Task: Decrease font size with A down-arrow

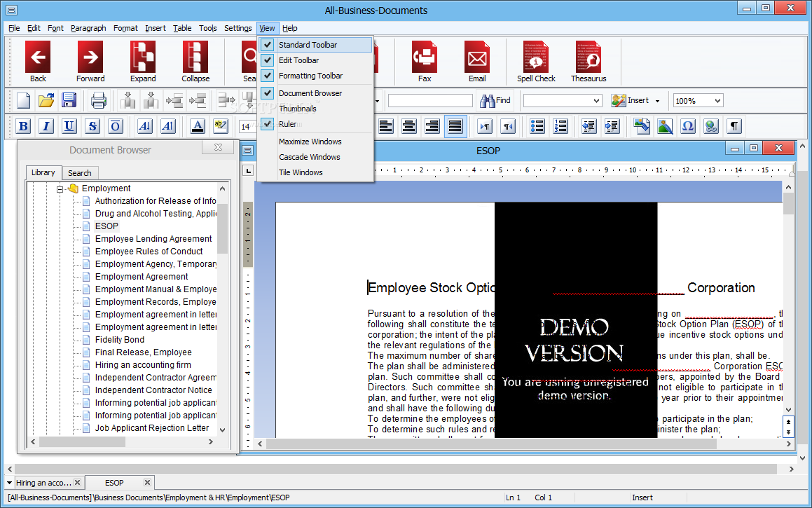Action: coord(145,126)
